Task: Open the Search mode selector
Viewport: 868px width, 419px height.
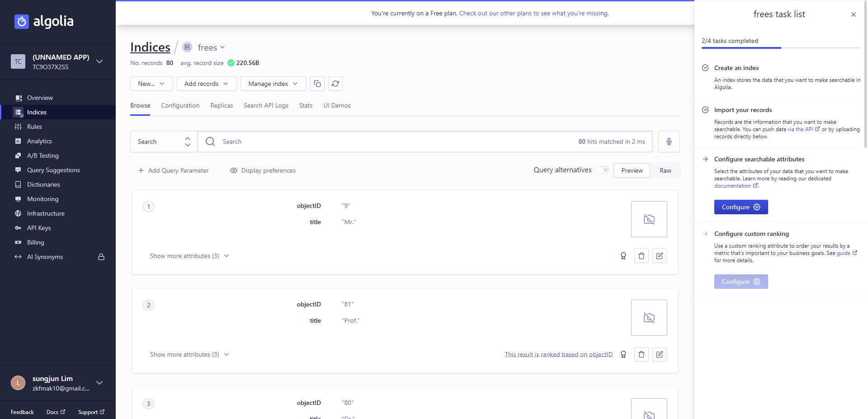Action: coord(164,141)
